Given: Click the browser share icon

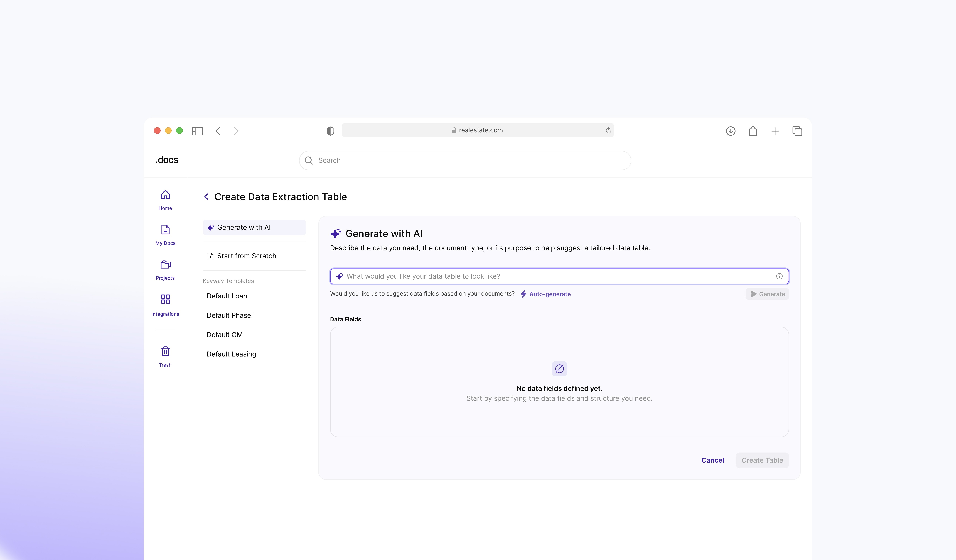Looking at the screenshot, I should coord(753,131).
